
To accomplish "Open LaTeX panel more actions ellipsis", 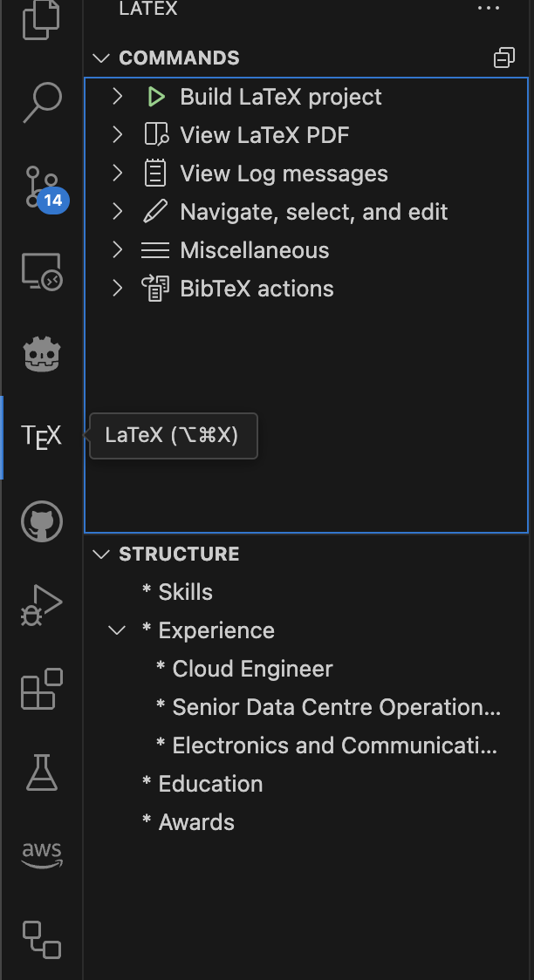I will pos(489,8).
